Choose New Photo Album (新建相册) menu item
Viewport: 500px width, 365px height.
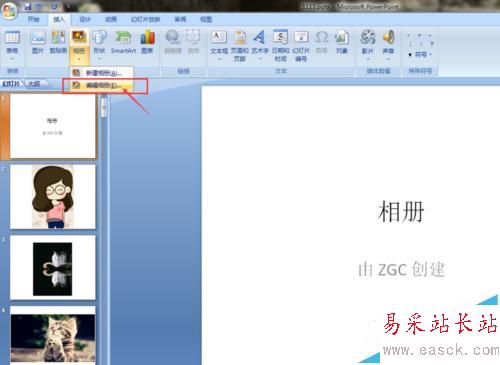tap(102, 73)
